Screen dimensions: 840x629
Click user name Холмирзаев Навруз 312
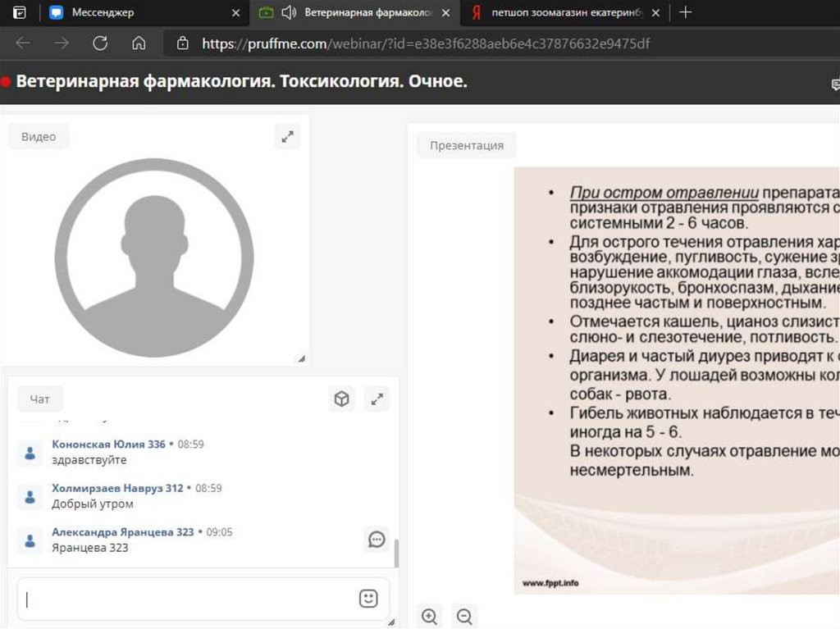click(x=117, y=488)
